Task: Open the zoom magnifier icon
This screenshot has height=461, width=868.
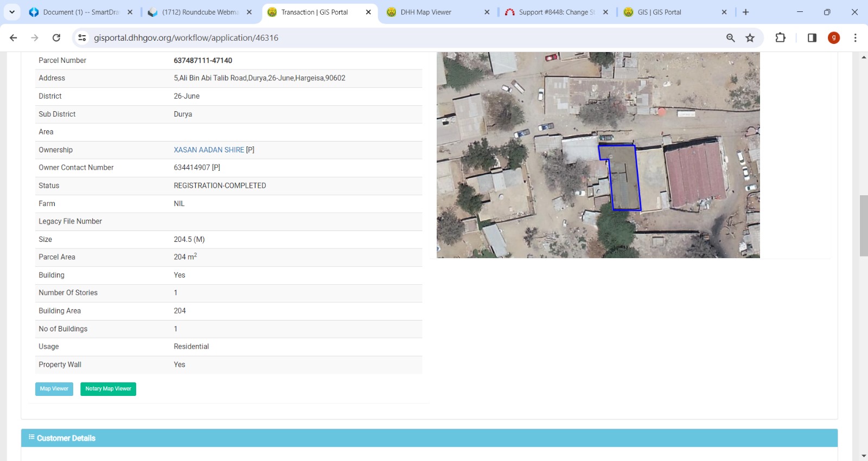Action: (x=731, y=37)
